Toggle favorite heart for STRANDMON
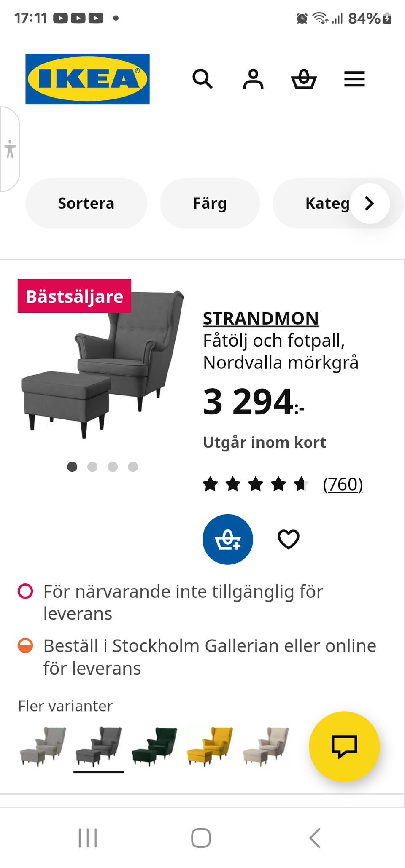Image resolution: width=405 pixels, height=868 pixels. [289, 539]
